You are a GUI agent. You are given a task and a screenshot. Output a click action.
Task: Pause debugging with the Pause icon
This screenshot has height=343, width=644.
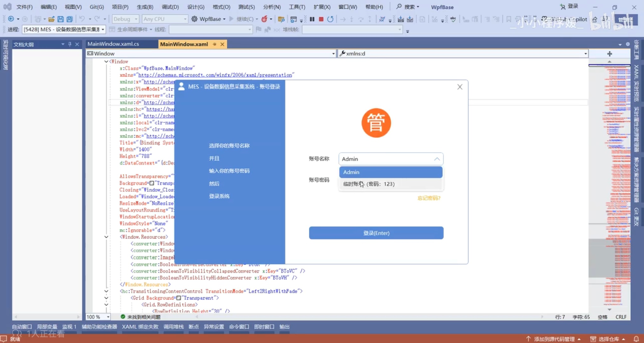click(x=312, y=19)
